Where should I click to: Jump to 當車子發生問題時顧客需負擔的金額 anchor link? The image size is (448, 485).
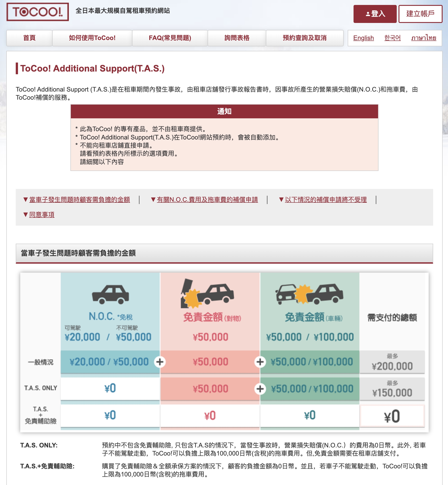click(80, 200)
